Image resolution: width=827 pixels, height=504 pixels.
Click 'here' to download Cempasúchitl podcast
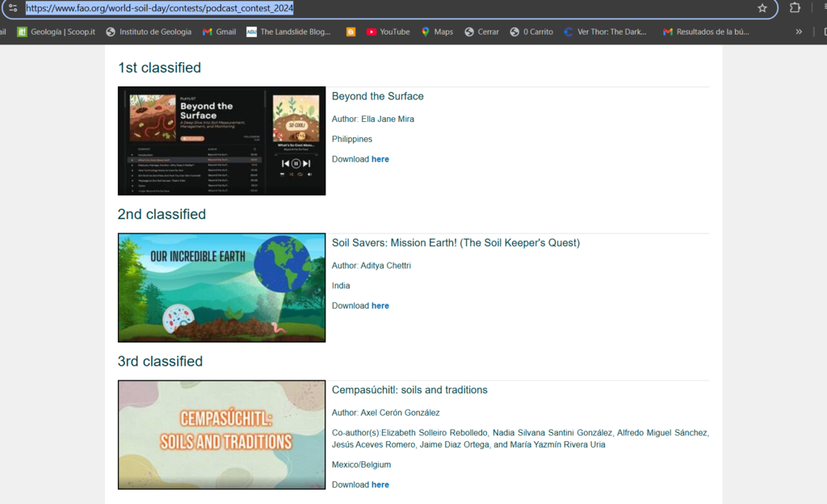380,485
